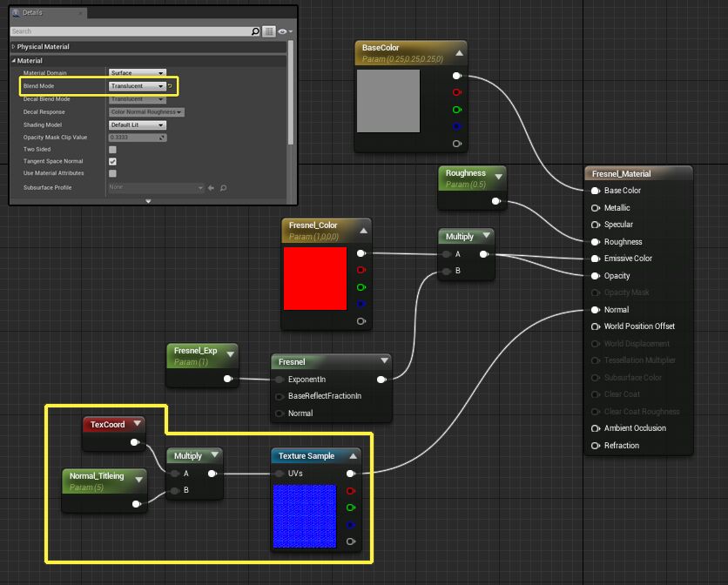Click the Details search field

(131, 31)
